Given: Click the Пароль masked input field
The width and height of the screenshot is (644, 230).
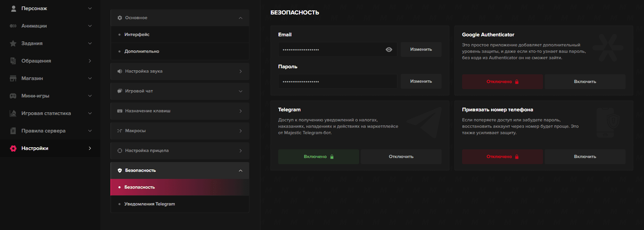Looking at the screenshot, I should tap(337, 81).
